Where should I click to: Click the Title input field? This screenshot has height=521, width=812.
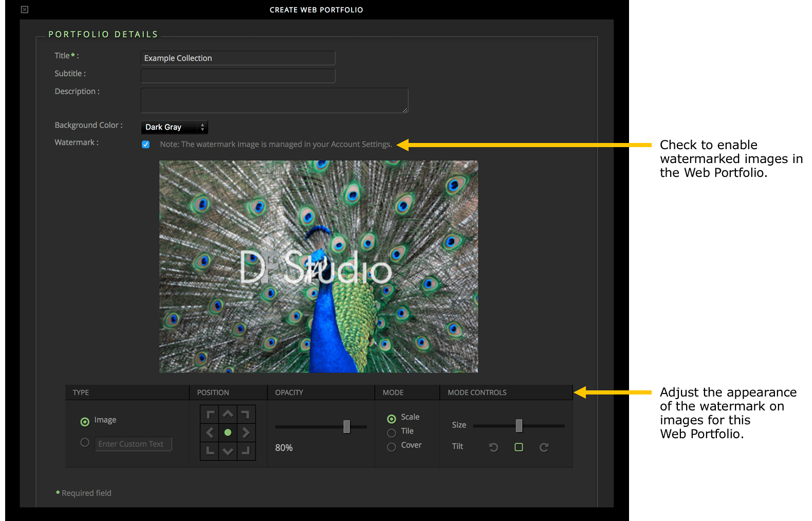tap(238, 58)
